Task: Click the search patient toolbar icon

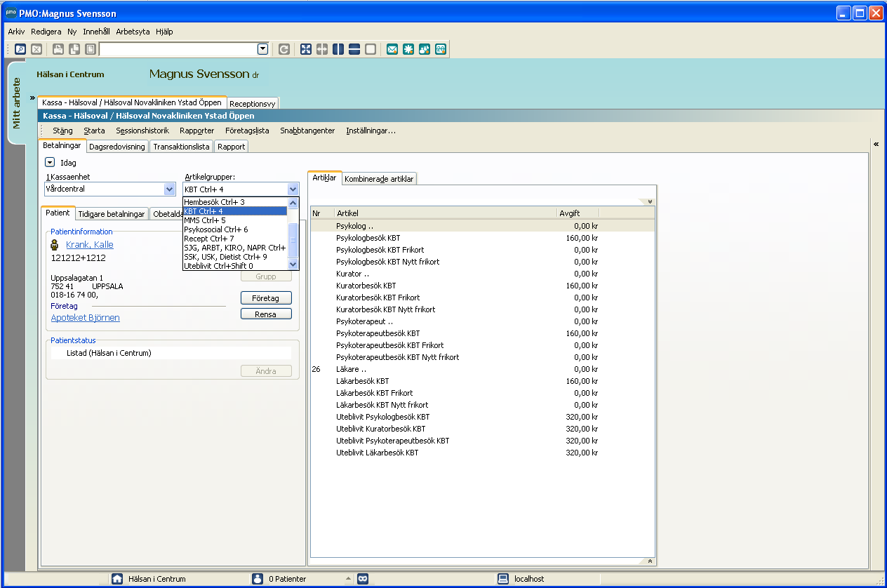Action: [20, 49]
